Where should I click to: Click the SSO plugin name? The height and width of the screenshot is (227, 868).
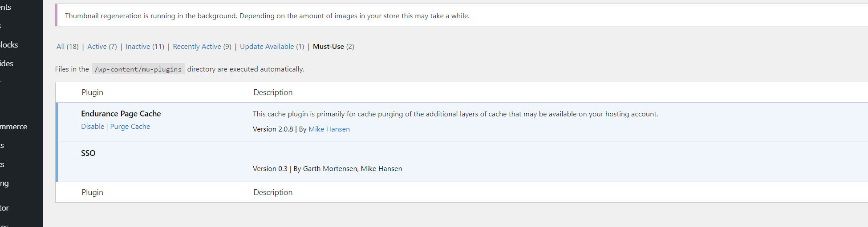(x=88, y=153)
